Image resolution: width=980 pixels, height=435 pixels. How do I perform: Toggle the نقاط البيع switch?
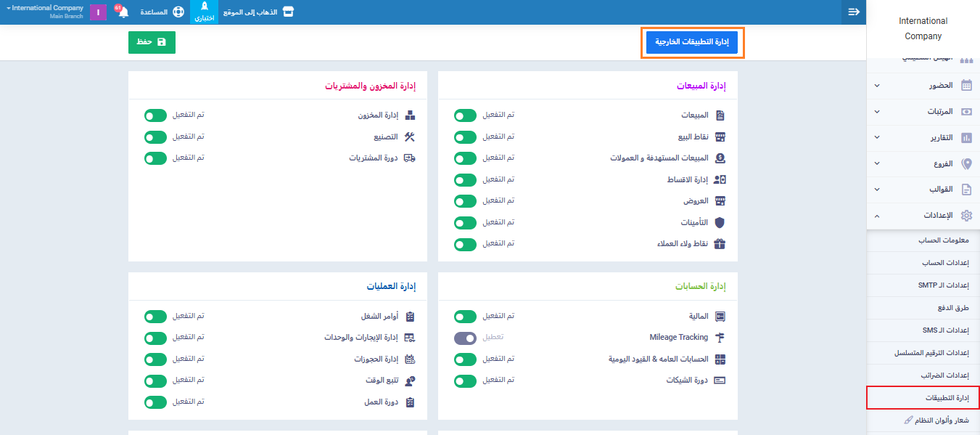coord(465,137)
